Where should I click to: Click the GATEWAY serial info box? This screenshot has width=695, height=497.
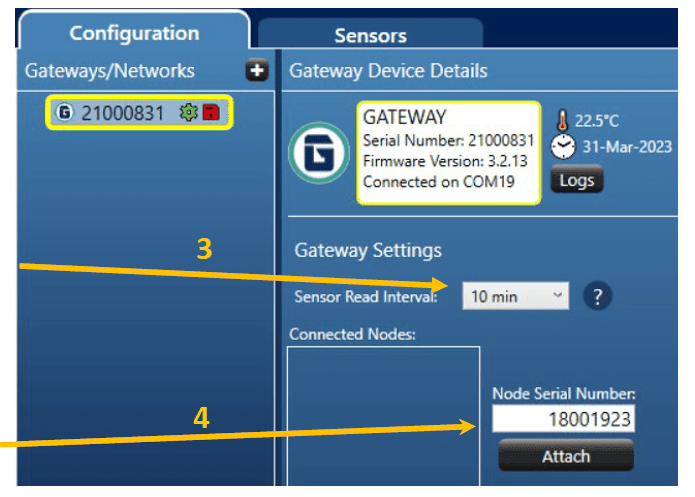449,151
